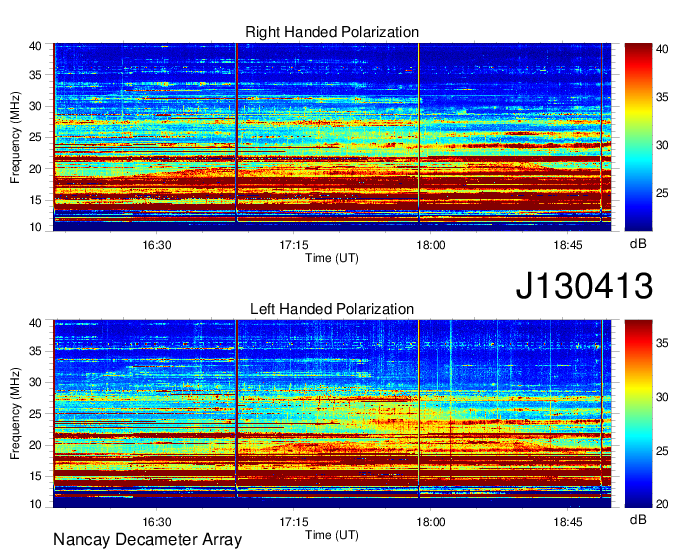The image size is (680, 552).
Task: Click the bottom plot's 'Time (UT)' axis label
Action: [x=332, y=535]
